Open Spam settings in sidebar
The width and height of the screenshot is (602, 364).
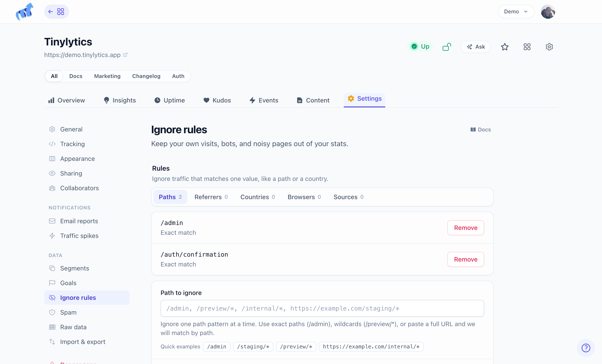[x=87, y=312]
